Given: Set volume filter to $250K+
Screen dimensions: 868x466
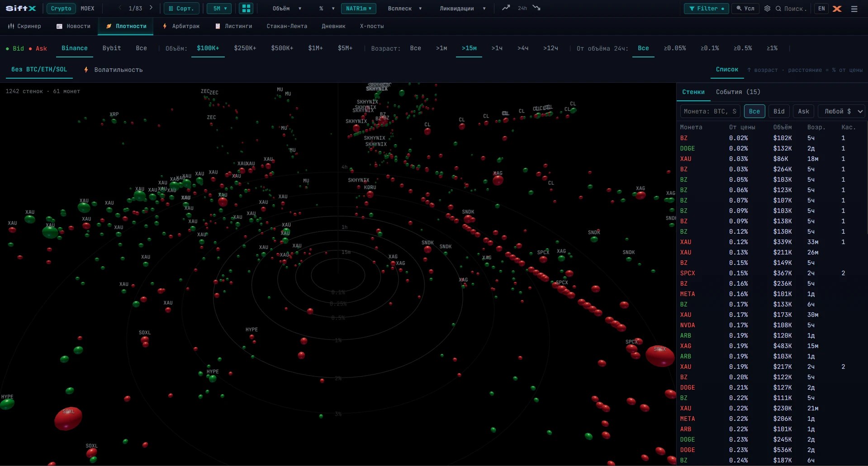Looking at the screenshot, I should tap(245, 48).
